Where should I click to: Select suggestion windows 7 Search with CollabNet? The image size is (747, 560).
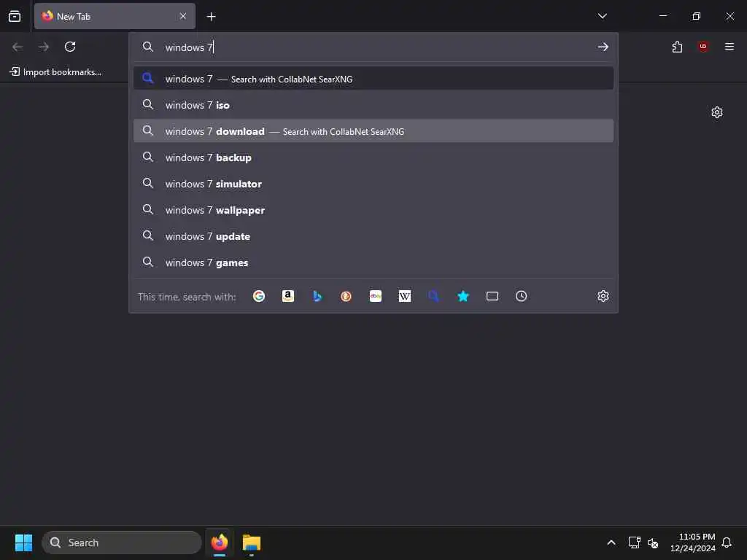[373, 79]
